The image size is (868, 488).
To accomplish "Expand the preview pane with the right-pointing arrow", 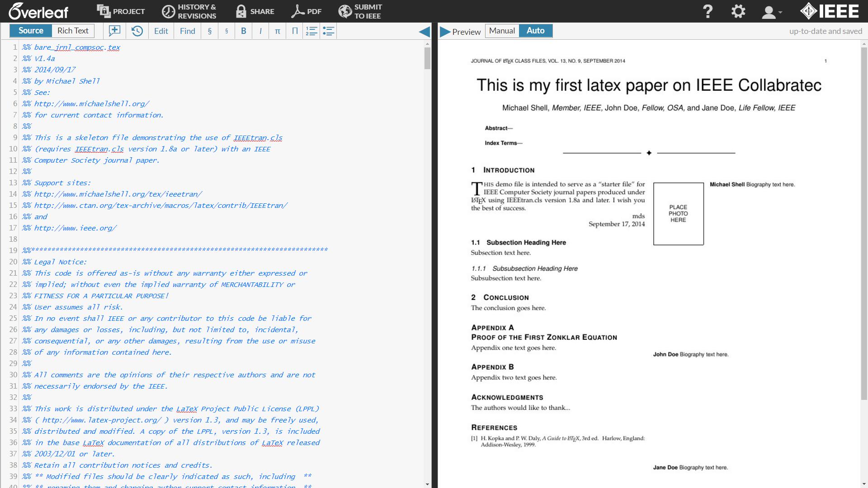I will [445, 32].
